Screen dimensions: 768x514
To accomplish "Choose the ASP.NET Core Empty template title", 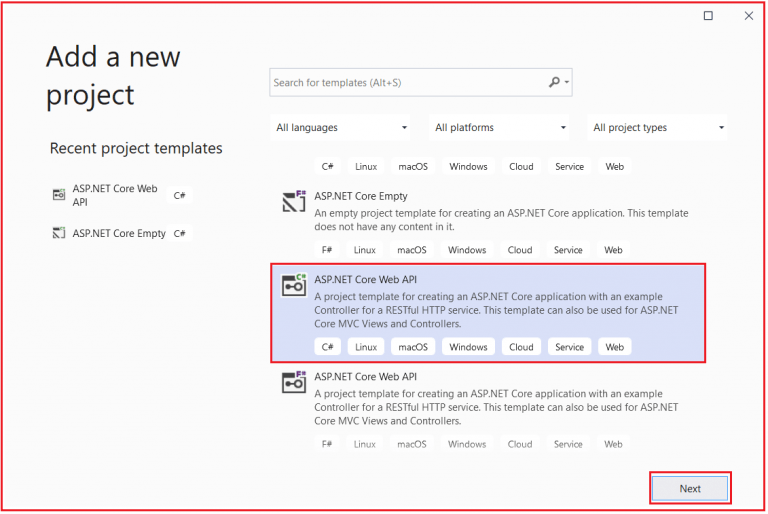I will pyautogui.click(x=361, y=196).
